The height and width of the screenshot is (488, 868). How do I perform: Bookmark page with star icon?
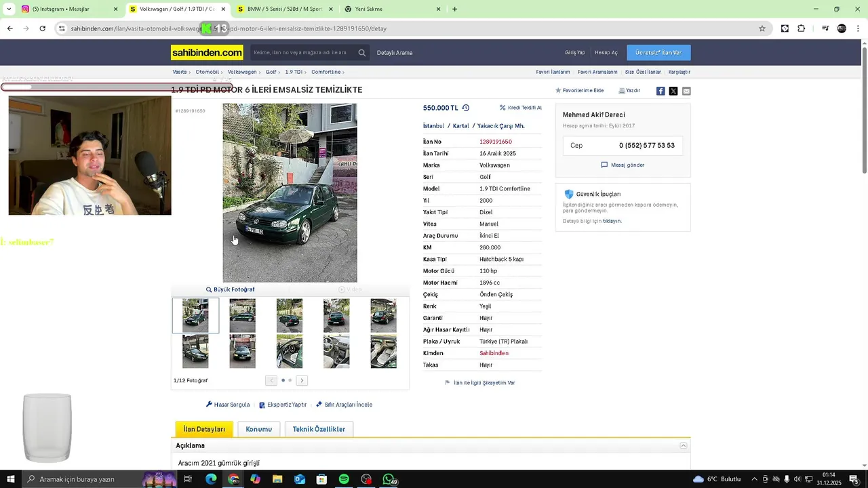[x=762, y=28]
